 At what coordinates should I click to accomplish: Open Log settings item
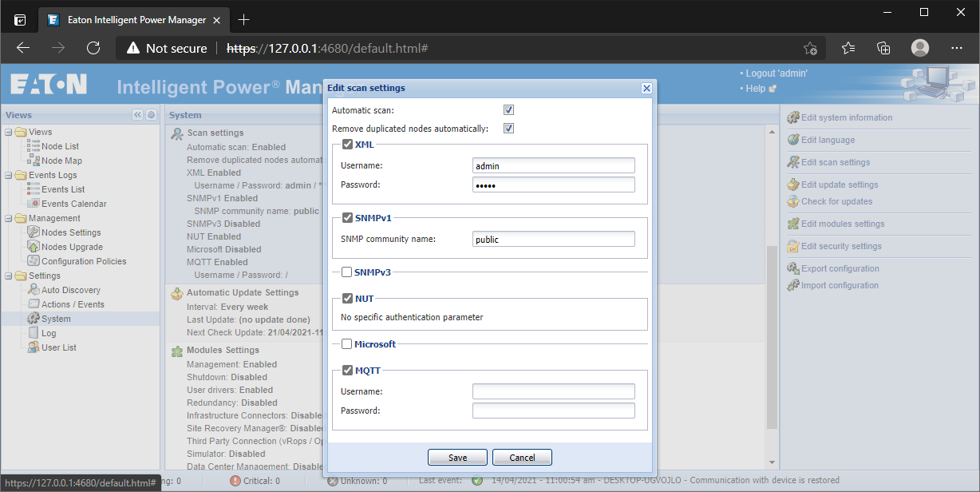(49, 333)
